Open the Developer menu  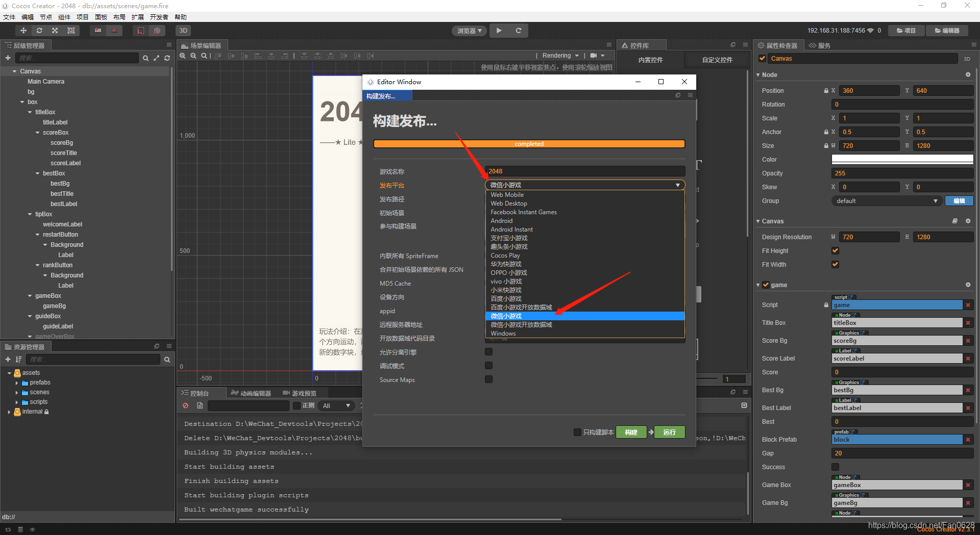[x=159, y=17]
